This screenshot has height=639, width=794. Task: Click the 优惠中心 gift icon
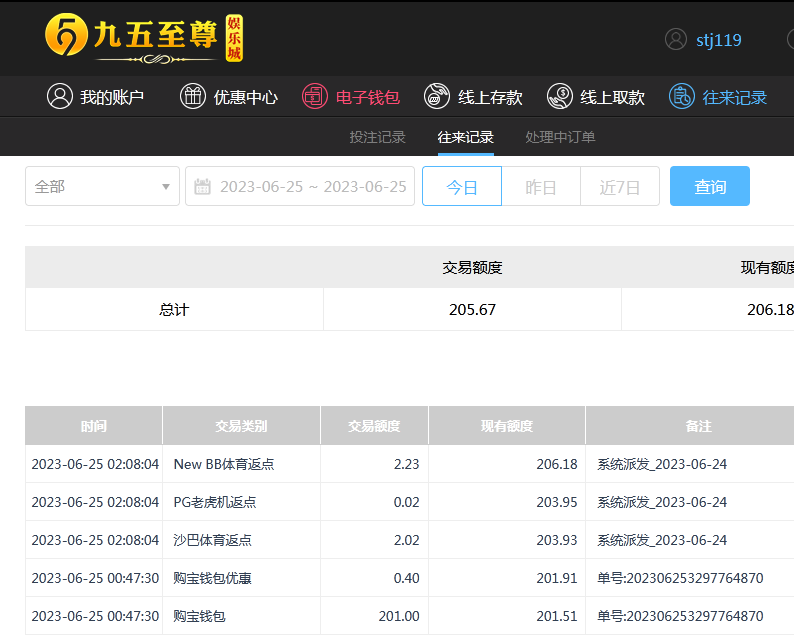192,97
